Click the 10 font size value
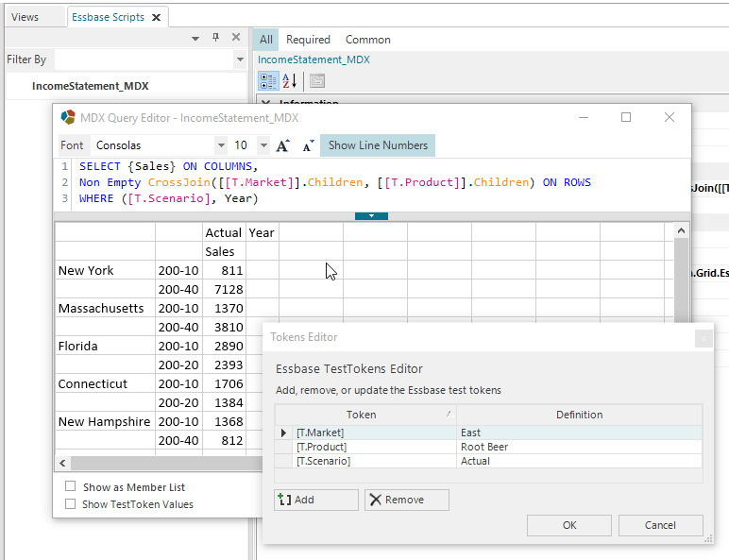 tap(244, 145)
